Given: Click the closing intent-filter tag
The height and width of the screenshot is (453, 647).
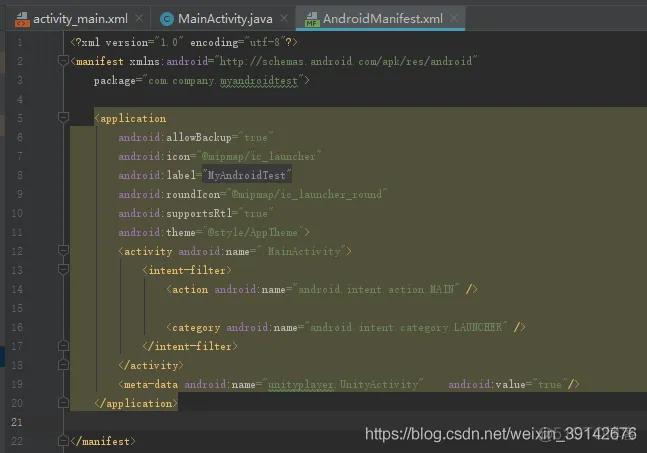Looking at the screenshot, I should [190, 346].
